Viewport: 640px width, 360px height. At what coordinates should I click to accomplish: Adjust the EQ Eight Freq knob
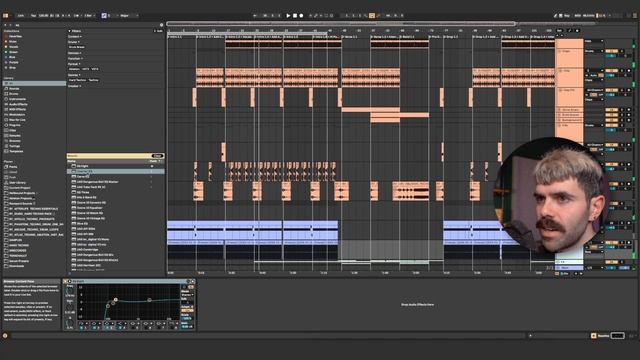70,291
